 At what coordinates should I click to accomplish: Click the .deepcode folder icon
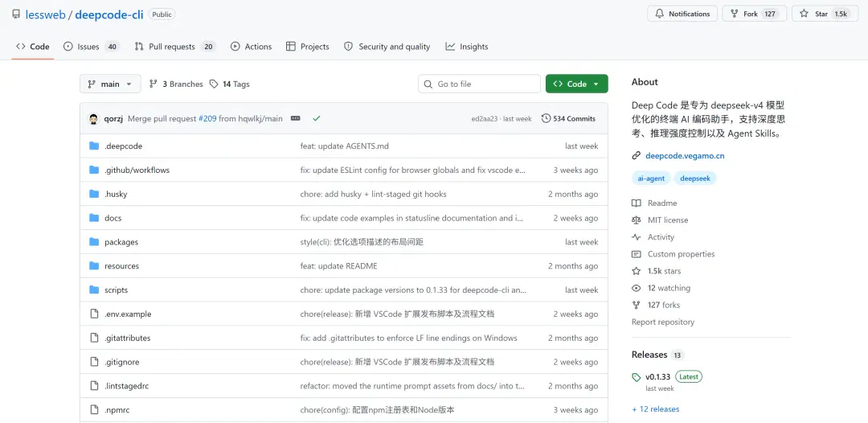[93, 146]
